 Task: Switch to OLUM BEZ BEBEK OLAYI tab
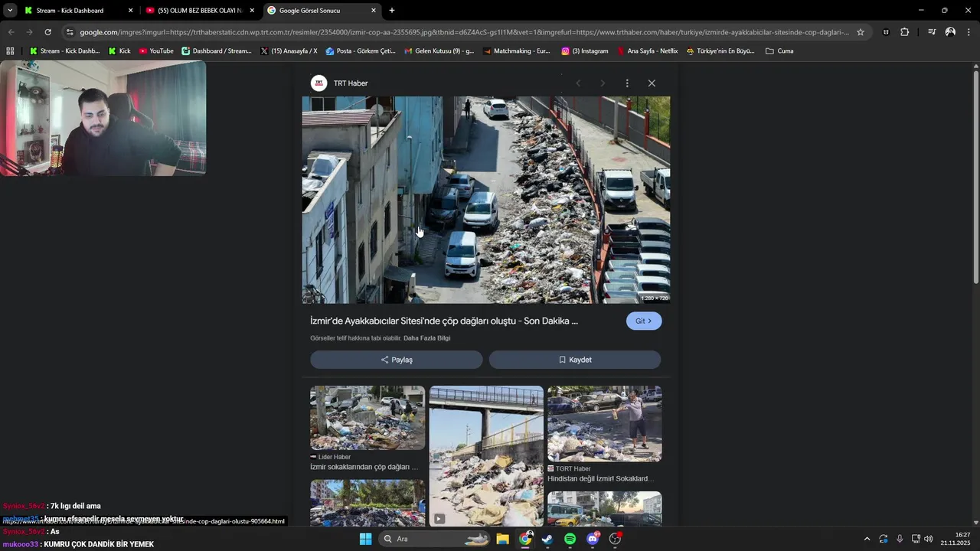(x=199, y=11)
